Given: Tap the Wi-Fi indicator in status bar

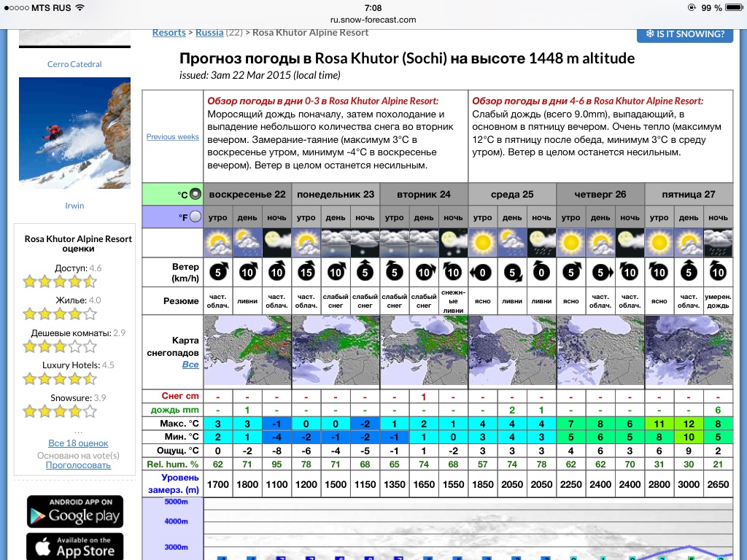Looking at the screenshot, I should 80,7.
